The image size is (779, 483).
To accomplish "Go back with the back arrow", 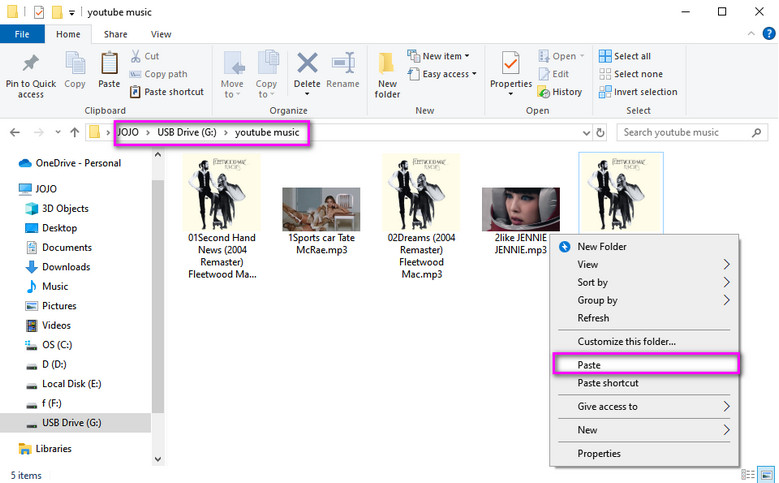I will click(x=15, y=132).
